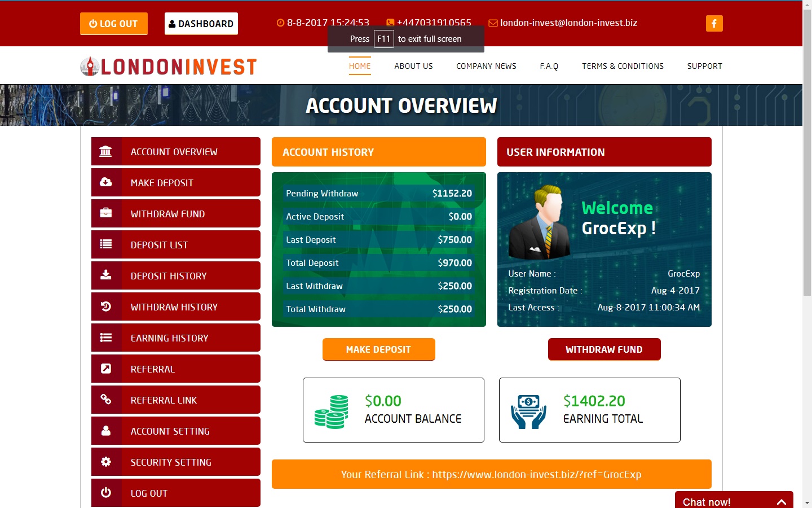The image size is (812, 508).
Task: Click the referral link banner
Action: (x=492, y=474)
